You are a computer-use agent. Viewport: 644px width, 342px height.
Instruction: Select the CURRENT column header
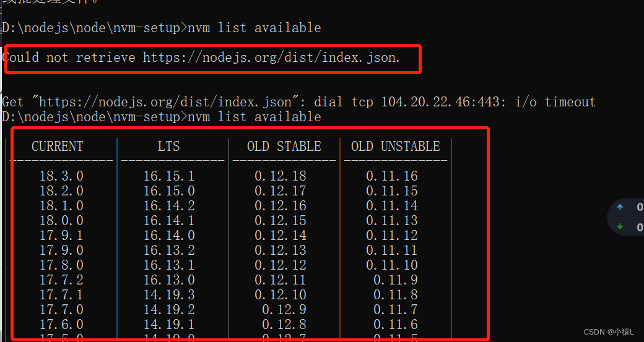58,146
